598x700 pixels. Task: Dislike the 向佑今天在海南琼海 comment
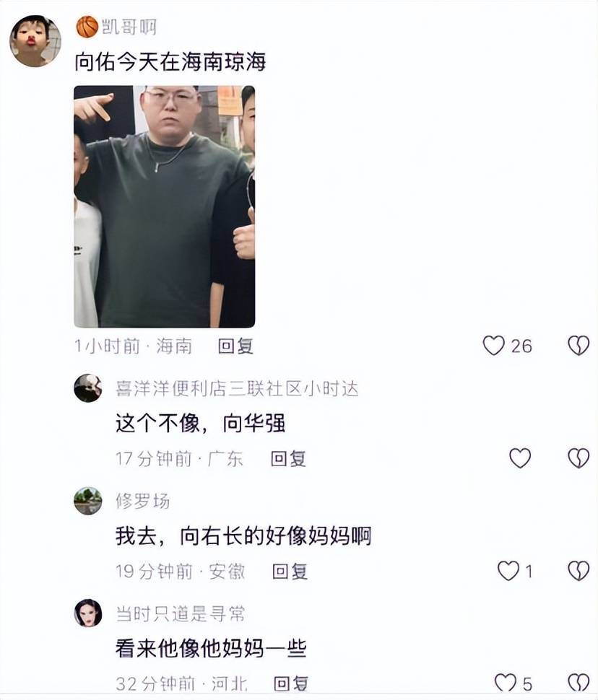tap(578, 346)
